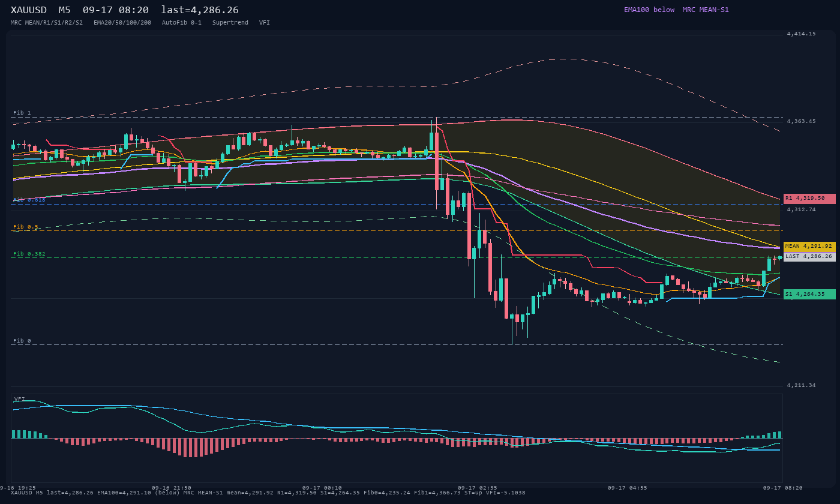Click the VFI label inside the lower panel
Image resolution: width=840 pixels, height=504 pixels.
20,399
